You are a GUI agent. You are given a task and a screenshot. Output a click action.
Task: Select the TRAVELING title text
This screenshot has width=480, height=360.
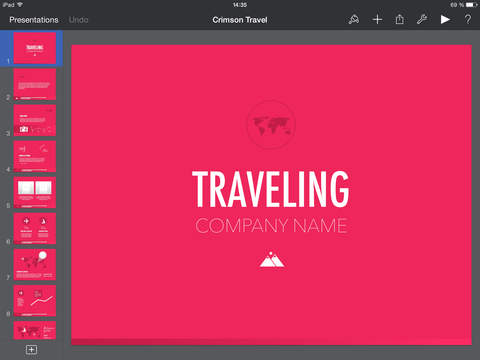pyautogui.click(x=271, y=189)
